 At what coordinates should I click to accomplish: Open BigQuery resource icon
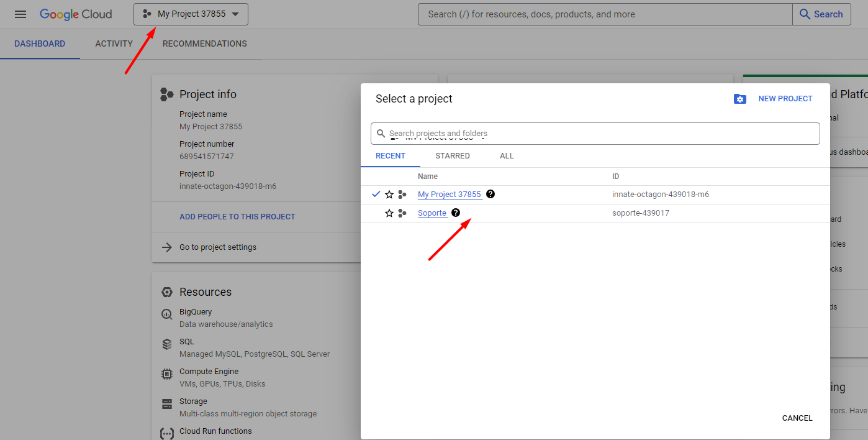click(166, 314)
